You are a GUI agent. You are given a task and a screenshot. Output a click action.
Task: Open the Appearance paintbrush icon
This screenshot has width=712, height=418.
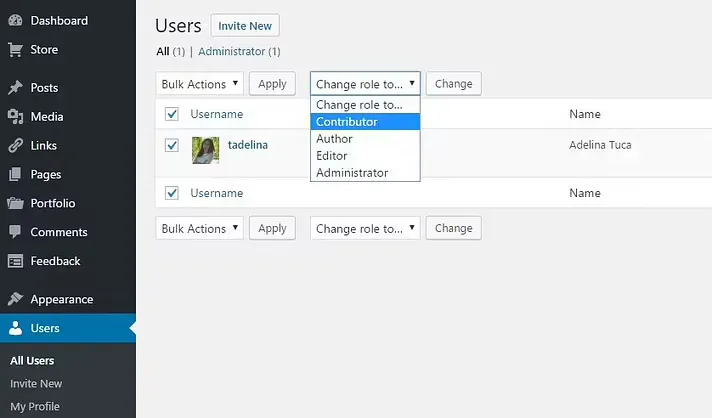pos(15,299)
